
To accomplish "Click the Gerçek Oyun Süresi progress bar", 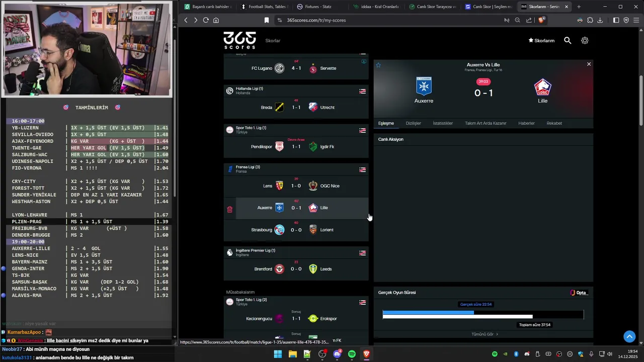I will tap(483, 315).
